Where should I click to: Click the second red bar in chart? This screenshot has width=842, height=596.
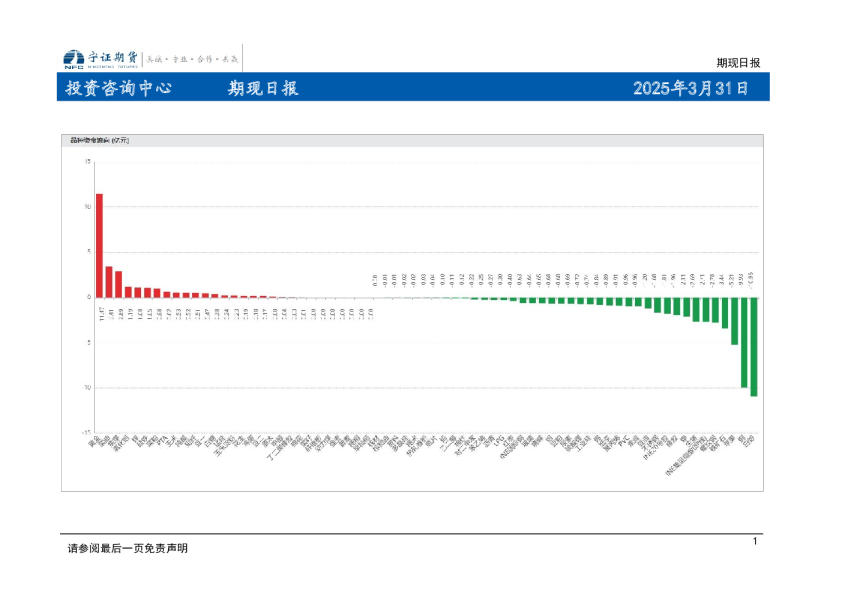[x=109, y=281]
